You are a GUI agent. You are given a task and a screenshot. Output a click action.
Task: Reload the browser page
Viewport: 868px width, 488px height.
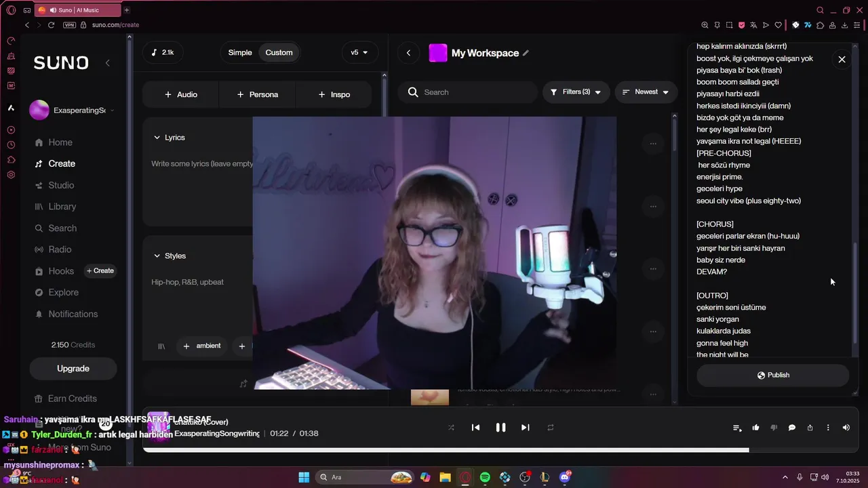click(51, 25)
